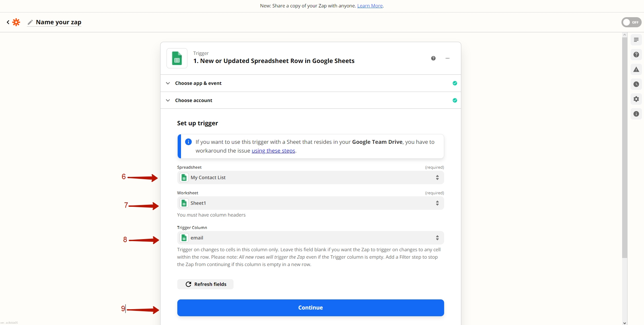Open the history clock icon in sidebar
The width and height of the screenshot is (644, 325).
pos(636,84)
